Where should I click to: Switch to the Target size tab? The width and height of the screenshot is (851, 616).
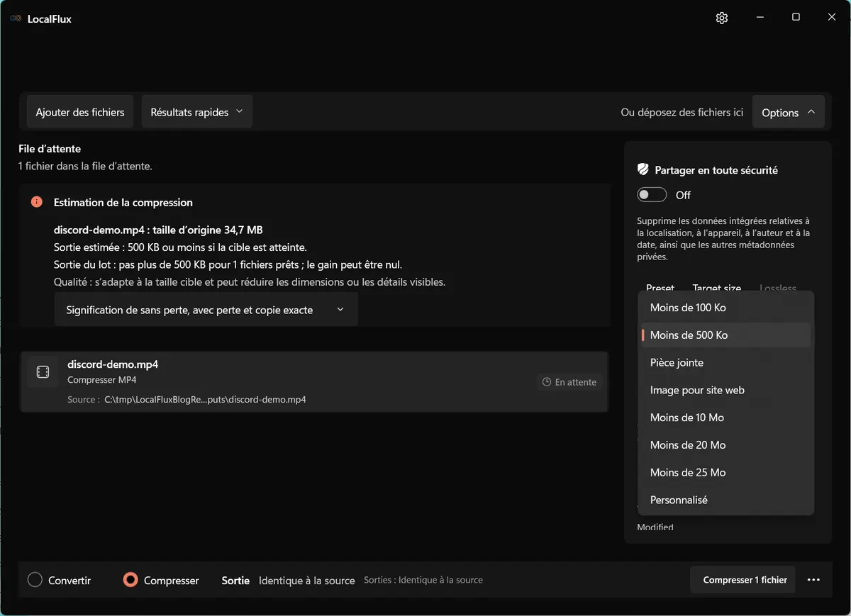tap(716, 287)
